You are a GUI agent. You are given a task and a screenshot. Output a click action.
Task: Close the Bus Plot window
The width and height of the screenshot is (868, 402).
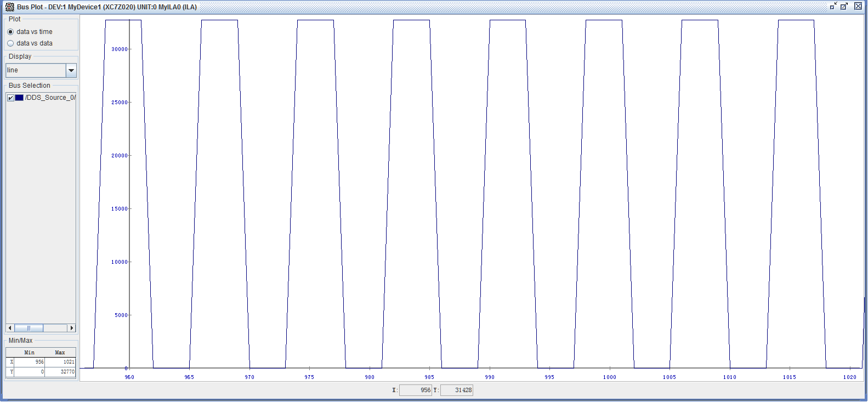[858, 6]
